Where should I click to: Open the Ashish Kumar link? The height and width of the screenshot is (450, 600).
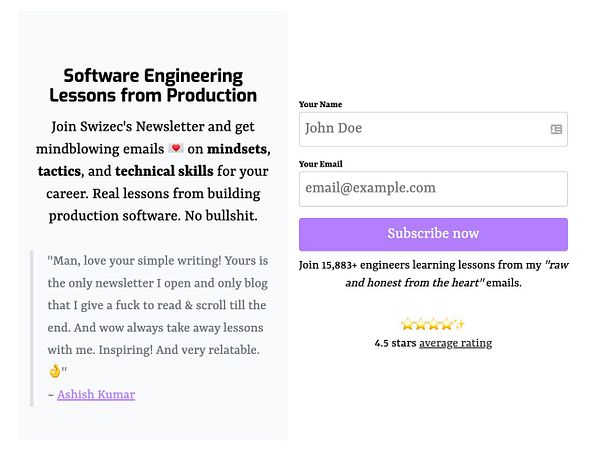[96, 394]
